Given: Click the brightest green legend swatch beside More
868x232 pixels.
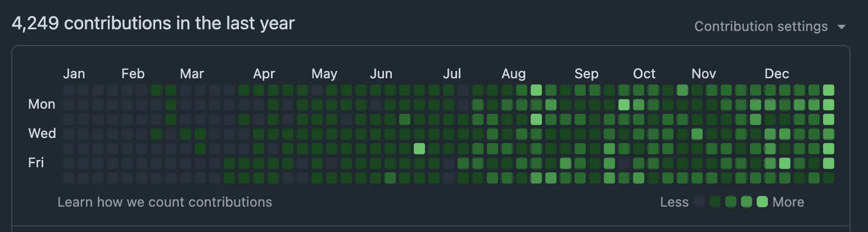Looking at the screenshot, I should click(x=762, y=202).
